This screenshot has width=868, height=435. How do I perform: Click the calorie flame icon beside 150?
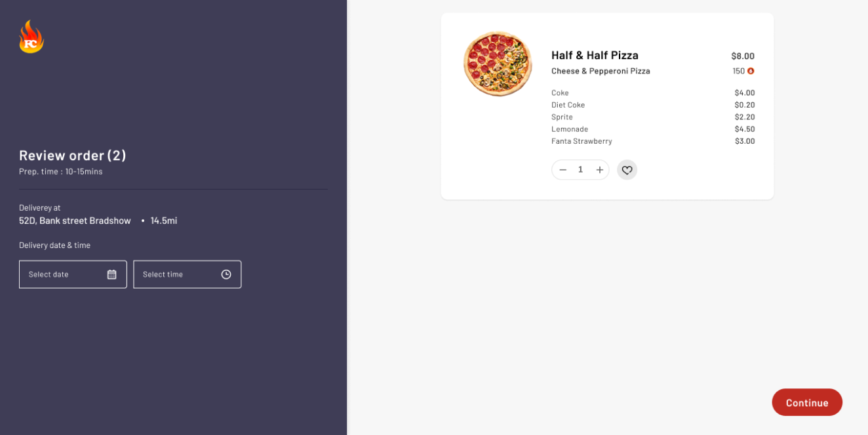751,71
